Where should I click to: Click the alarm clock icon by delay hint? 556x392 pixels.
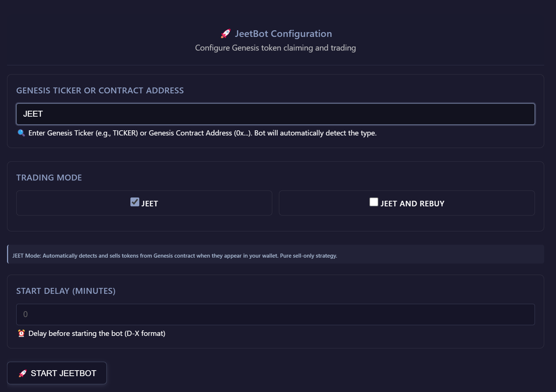pos(21,333)
